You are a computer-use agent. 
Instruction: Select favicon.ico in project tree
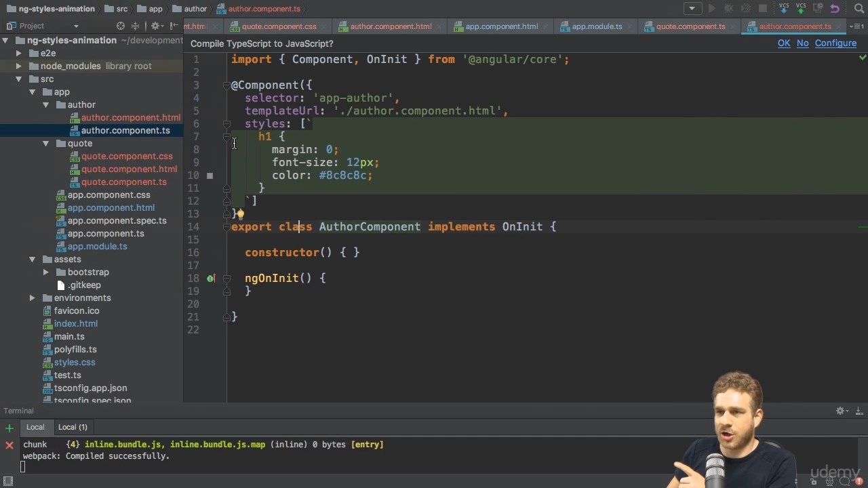pos(77,311)
